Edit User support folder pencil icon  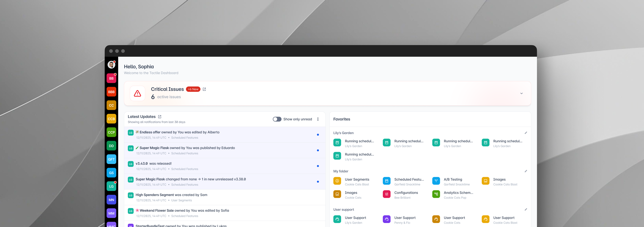click(x=526, y=210)
